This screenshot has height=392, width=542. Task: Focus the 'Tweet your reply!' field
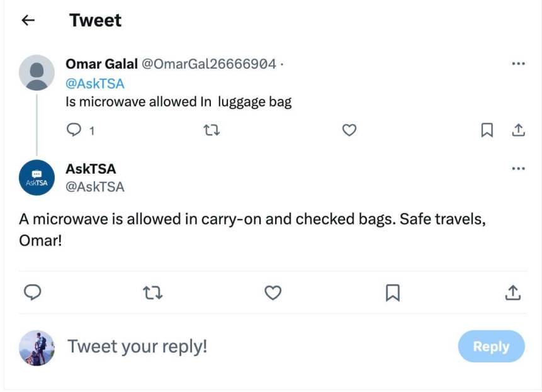(x=252, y=346)
